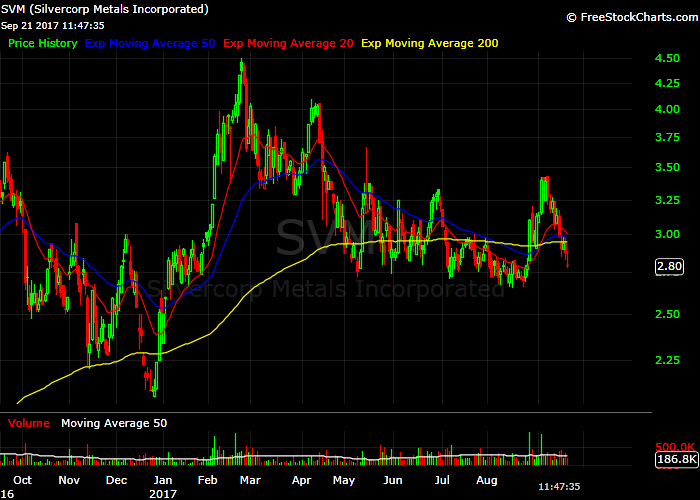Click the 4.50 price axis label
The height and width of the screenshot is (500, 700).
667,58
